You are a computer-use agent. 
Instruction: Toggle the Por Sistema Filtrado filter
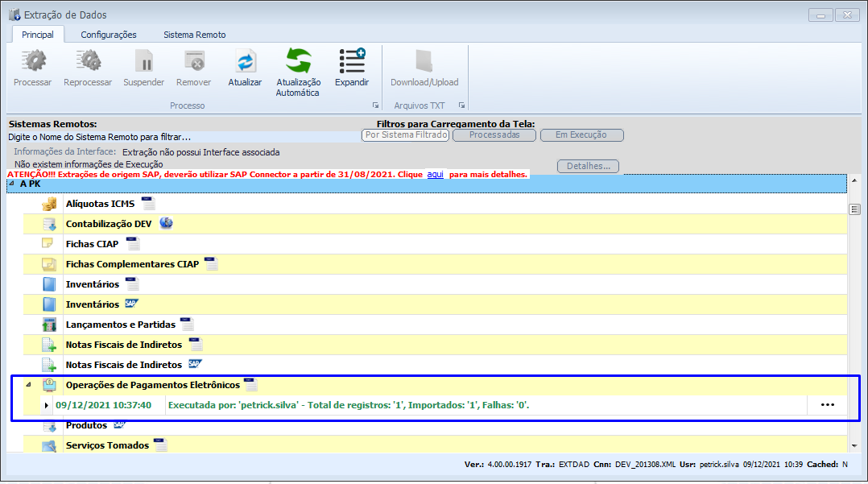pos(405,135)
